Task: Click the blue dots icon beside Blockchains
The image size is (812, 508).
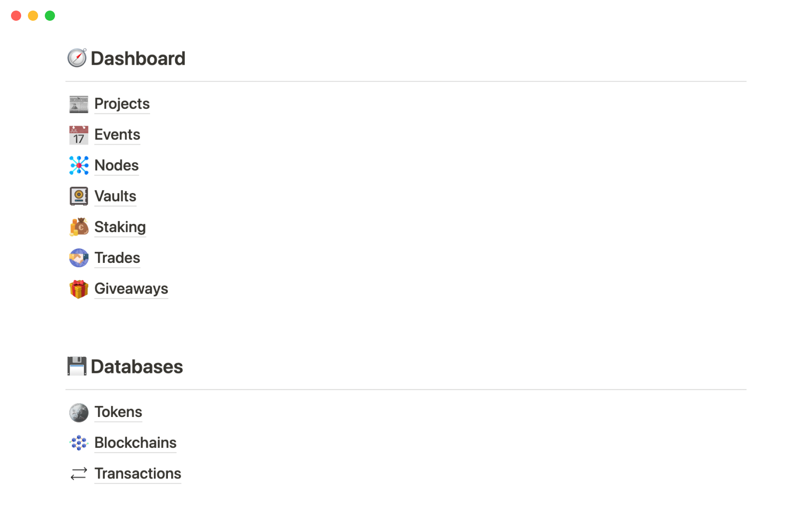Action: (79, 443)
